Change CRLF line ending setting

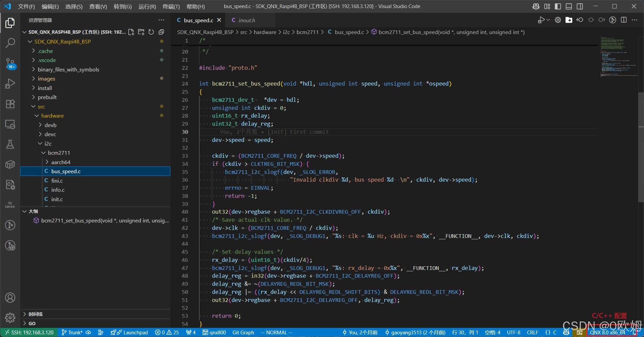533,332
